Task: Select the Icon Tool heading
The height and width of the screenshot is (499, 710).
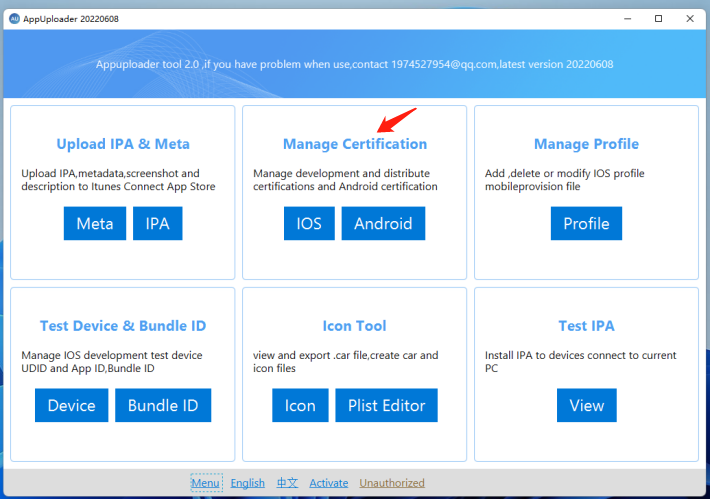Action: (355, 326)
